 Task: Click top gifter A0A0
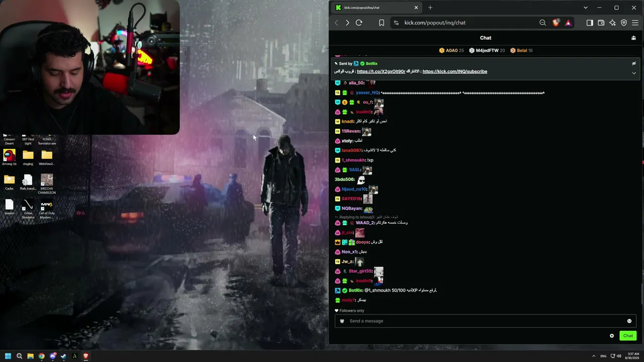(x=451, y=50)
